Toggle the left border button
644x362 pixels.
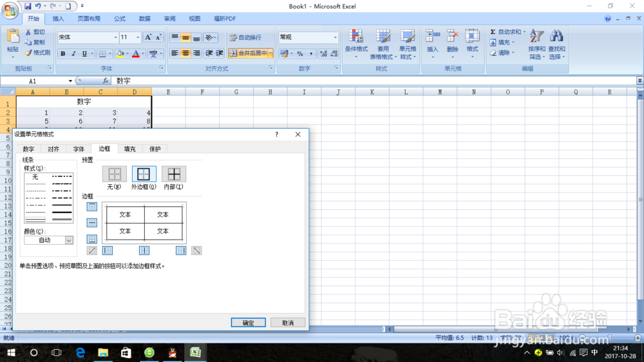pos(108,250)
